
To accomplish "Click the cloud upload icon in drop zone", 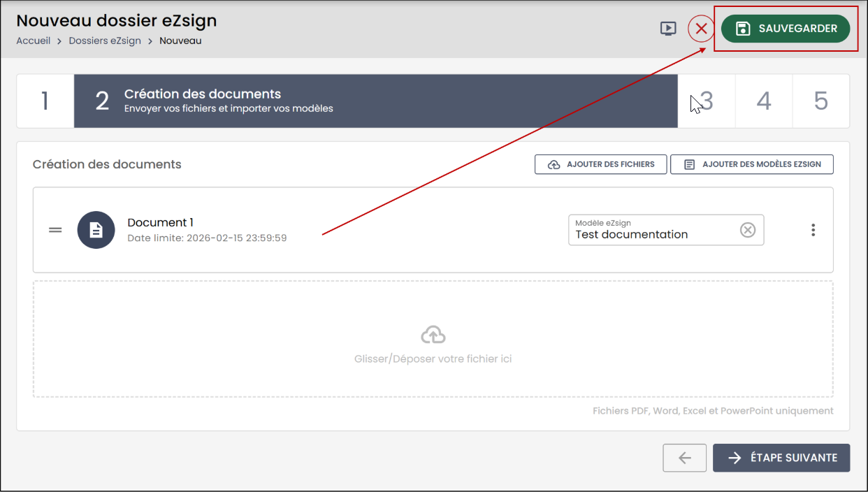I will click(x=433, y=335).
